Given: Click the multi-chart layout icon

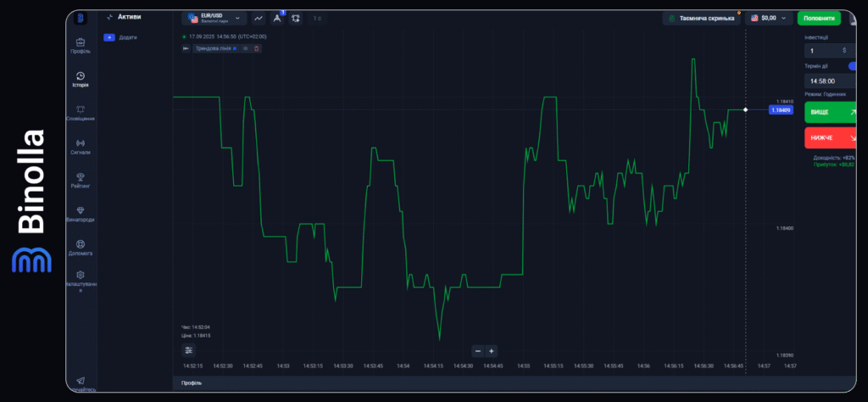Looking at the screenshot, I should [x=295, y=18].
